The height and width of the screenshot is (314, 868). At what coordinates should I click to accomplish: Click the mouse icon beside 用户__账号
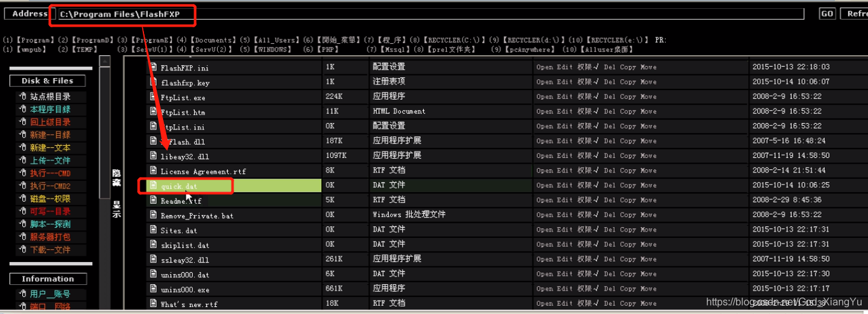tap(22, 294)
